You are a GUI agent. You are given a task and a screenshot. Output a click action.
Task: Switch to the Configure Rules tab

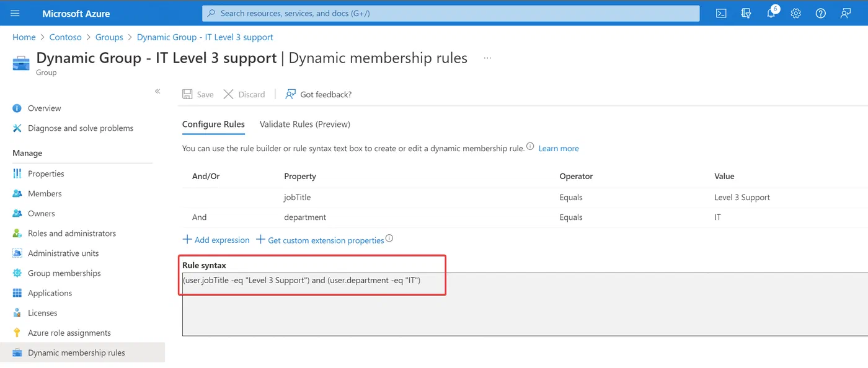tap(213, 125)
